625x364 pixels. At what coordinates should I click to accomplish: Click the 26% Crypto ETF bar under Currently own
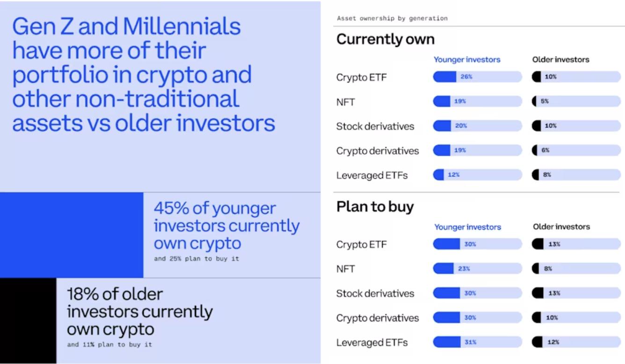tap(477, 77)
